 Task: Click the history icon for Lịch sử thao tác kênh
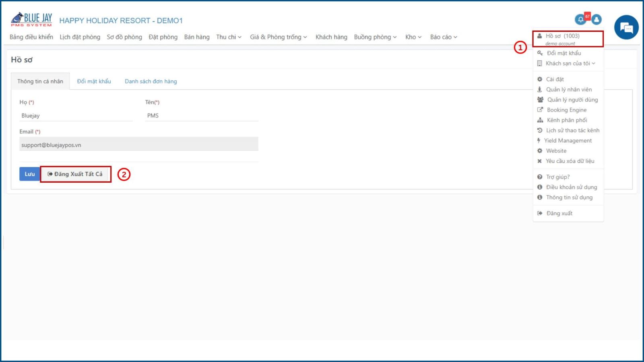540,130
